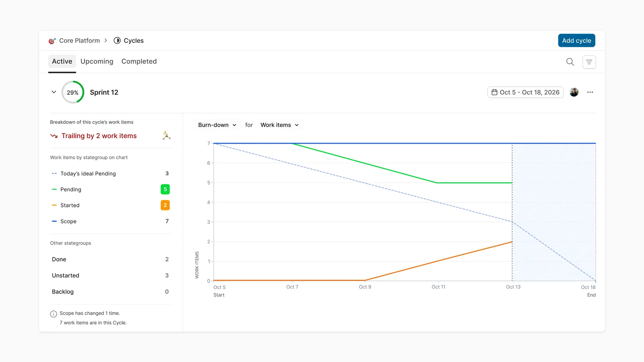The height and width of the screenshot is (362, 644).
Task: Click the orange Started count badge
Action: pyautogui.click(x=165, y=205)
